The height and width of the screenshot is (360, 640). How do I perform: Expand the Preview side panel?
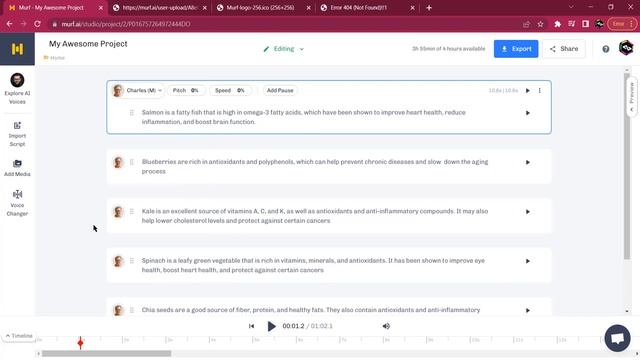point(631,96)
